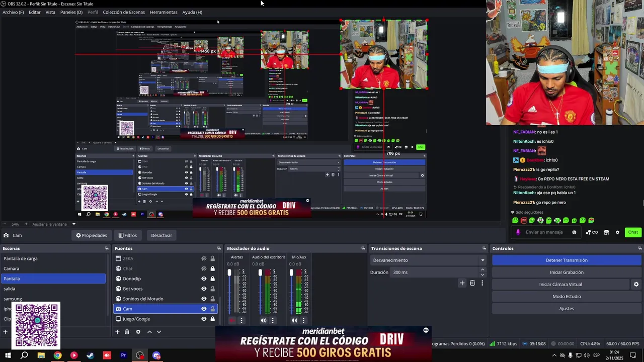Image resolution: width=644 pixels, height=362 pixels.
Task: Open taskbar search icon
Action: (x=24, y=355)
